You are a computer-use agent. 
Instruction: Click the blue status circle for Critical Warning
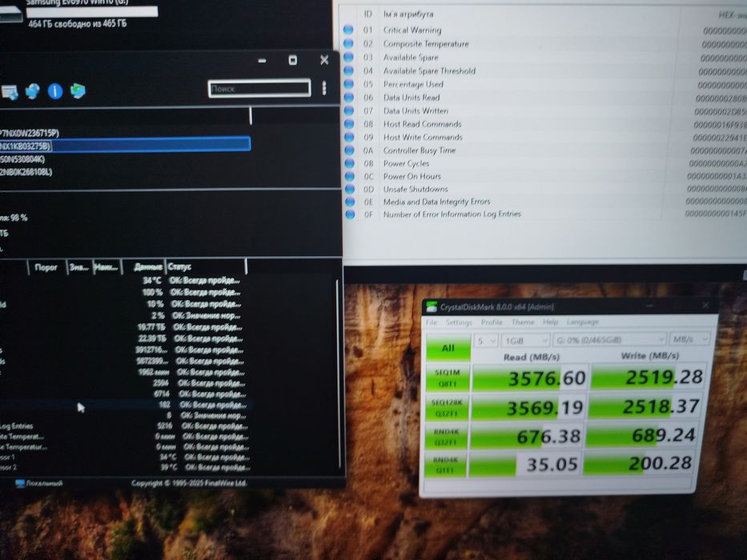coord(348,30)
